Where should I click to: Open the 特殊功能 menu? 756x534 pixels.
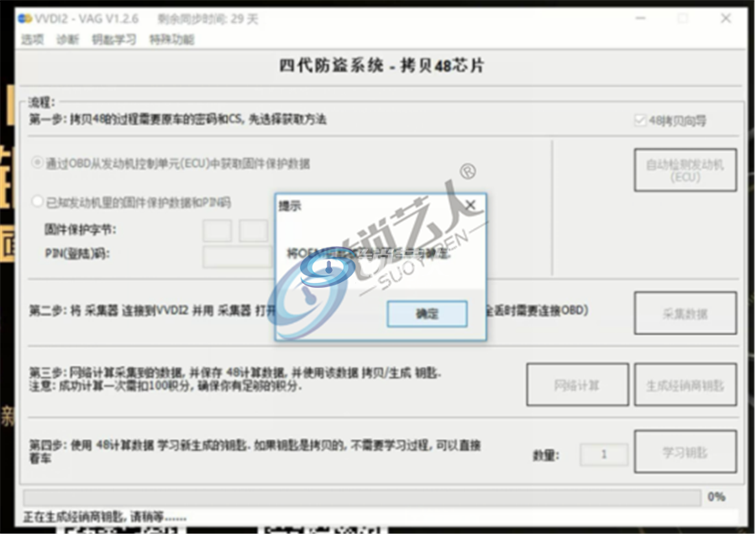point(171,39)
